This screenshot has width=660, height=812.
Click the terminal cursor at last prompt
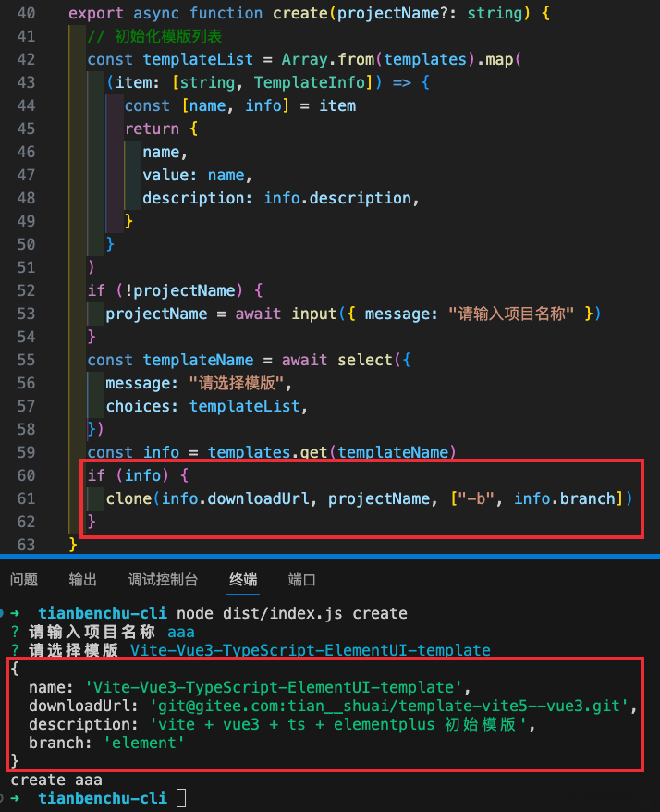[x=181, y=798]
